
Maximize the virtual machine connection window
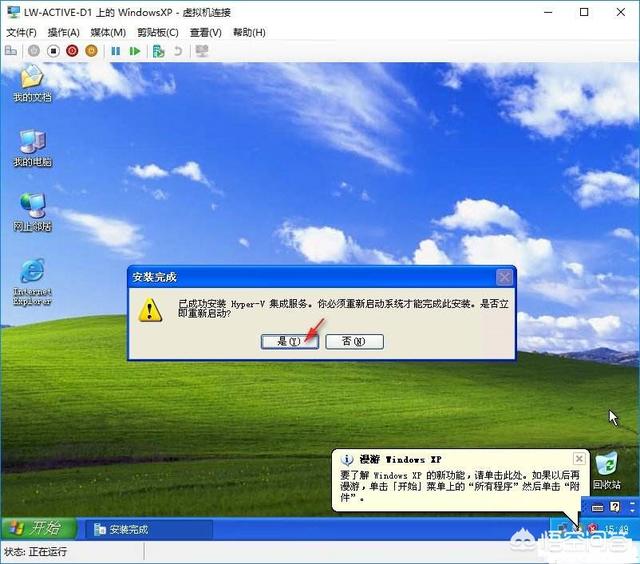(584, 12)
